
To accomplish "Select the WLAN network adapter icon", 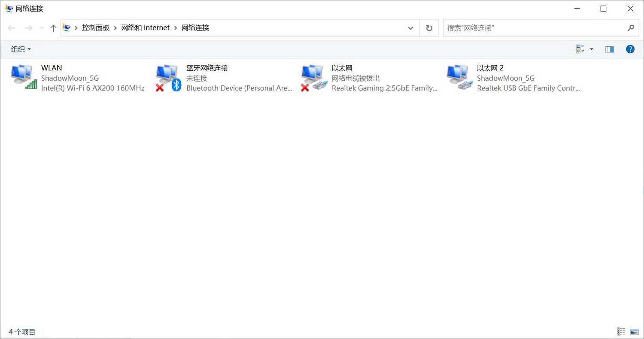I will (24, 77).
